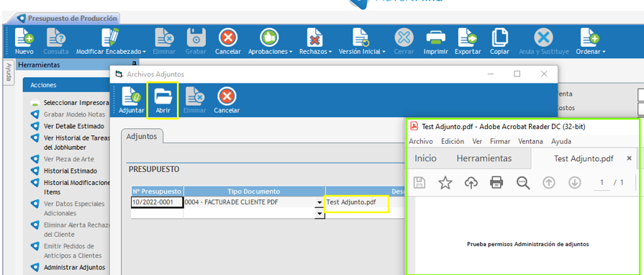Screen dimensions: 644x275
Task: Click the Anula y Sustituye icon
Action: click(543, 38)
